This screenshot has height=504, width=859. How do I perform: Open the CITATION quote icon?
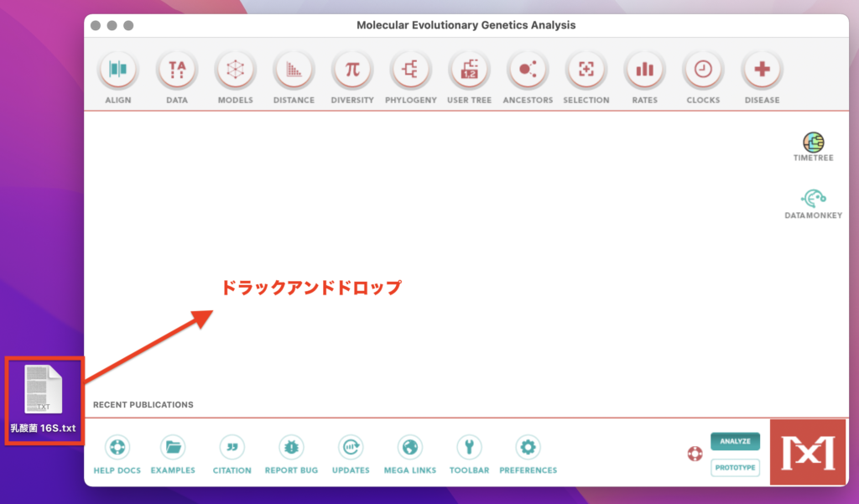232,448
